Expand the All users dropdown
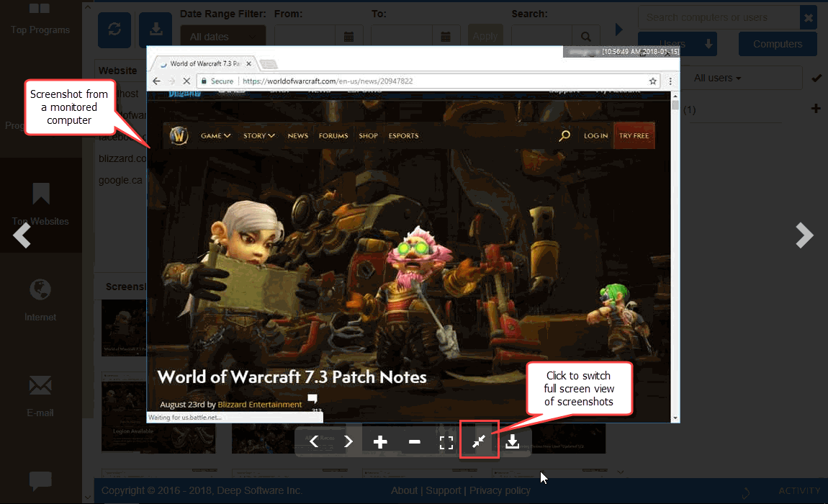Image resolution: width=828 pixels, height=504 pixels. tap(718, 78)
